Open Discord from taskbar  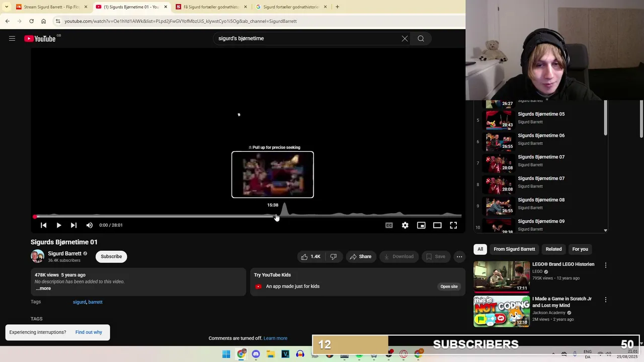point(256,354)
